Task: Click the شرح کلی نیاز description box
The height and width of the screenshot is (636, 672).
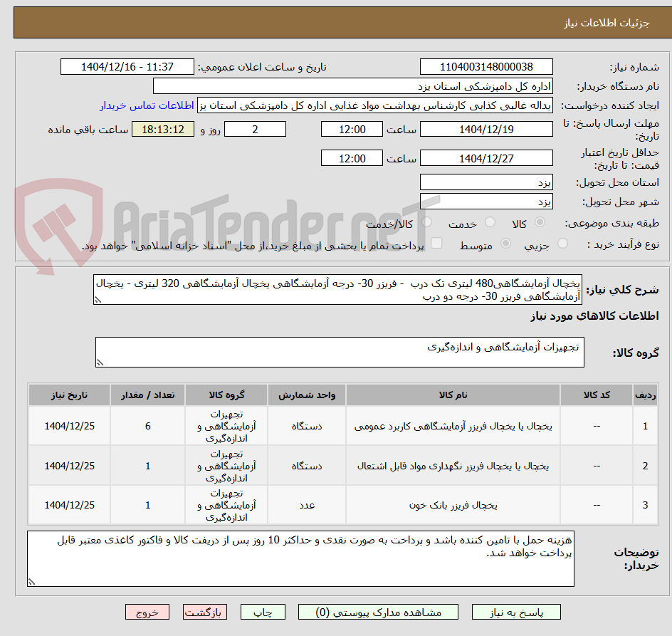Action: click(x=337, y=290)
